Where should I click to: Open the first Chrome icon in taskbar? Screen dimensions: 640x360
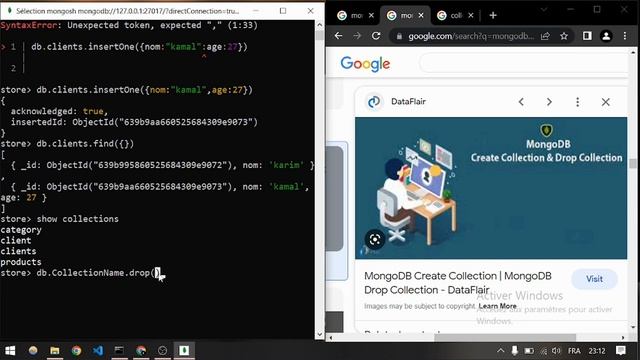click(76, 351)
